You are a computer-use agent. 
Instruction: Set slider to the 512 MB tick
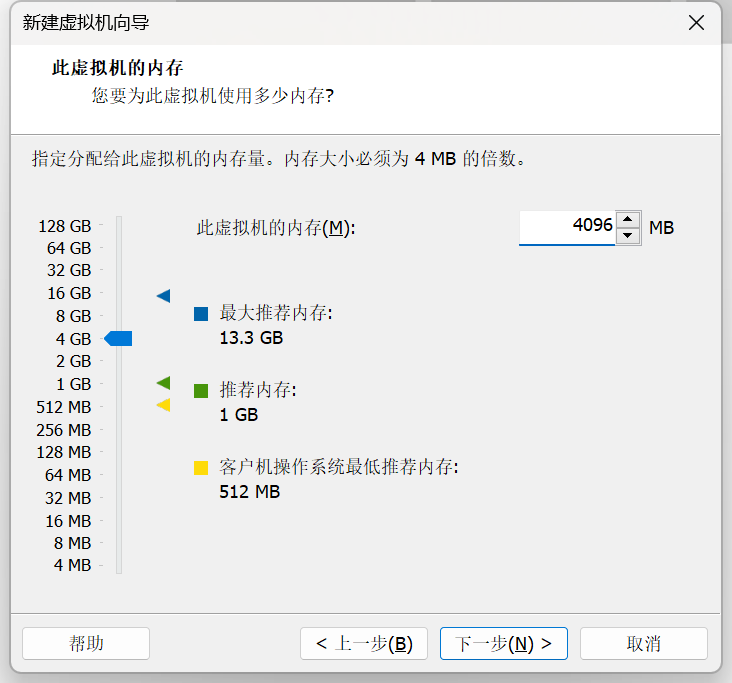click(x=119, y=407)
